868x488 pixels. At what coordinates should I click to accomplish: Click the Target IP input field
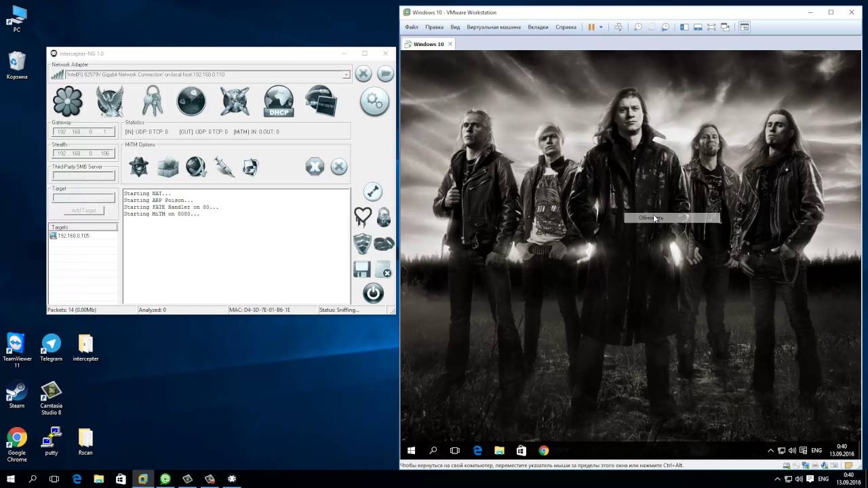(83, 198)
